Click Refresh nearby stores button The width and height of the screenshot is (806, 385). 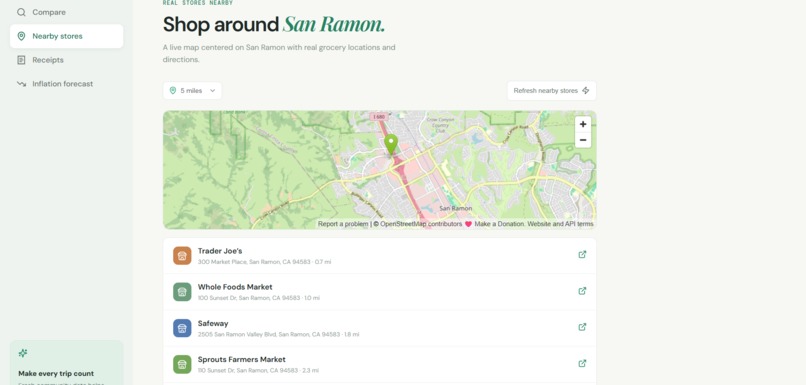pyautogui.click(x=552, y=90)
